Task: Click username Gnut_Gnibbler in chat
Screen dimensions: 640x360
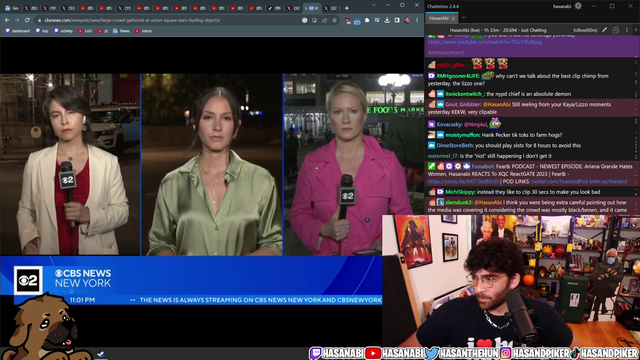Action: click(x=463, y=104)
